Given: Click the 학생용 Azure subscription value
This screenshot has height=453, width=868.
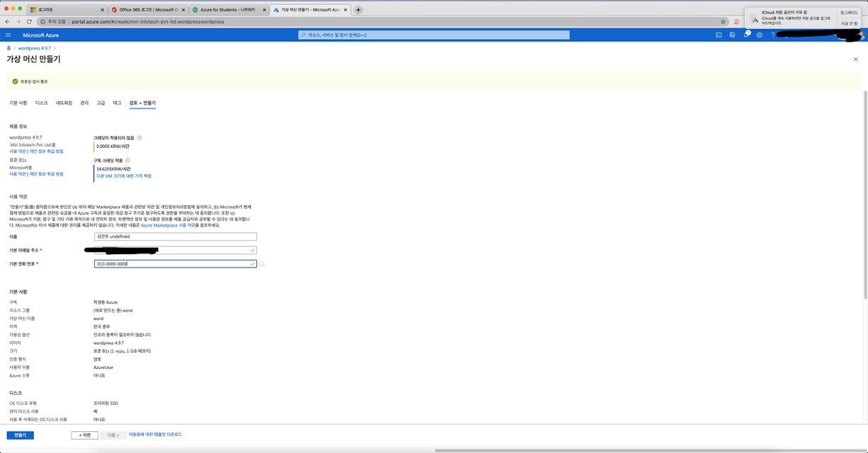Looking at the screenshot, I should pyautogui.click(x=105, y=302).
